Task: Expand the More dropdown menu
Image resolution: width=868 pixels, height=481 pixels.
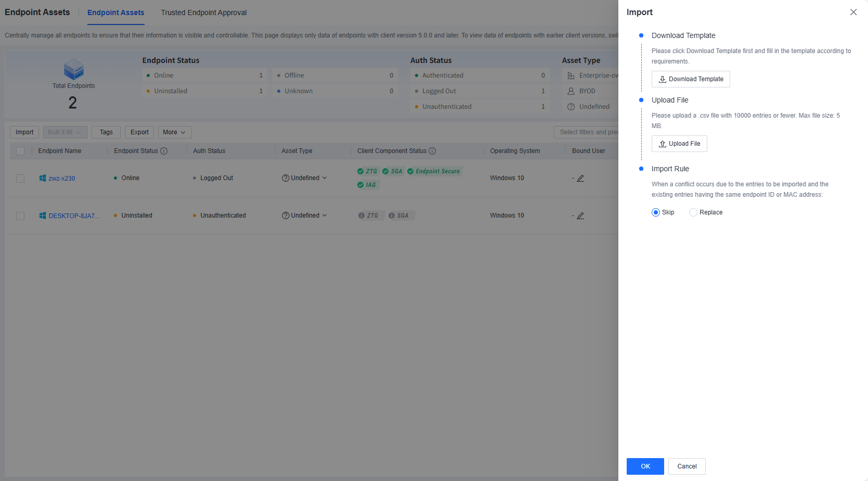Action: click(175, 132)
